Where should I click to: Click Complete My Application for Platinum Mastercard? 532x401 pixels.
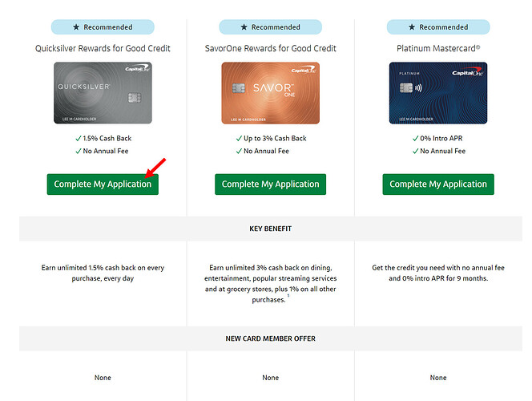(x=438, y=184)
